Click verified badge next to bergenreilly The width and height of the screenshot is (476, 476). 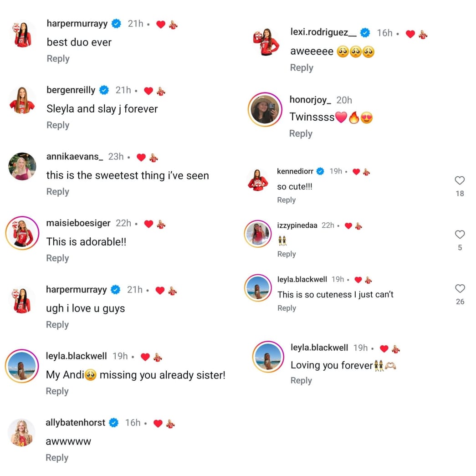(104, 90)
